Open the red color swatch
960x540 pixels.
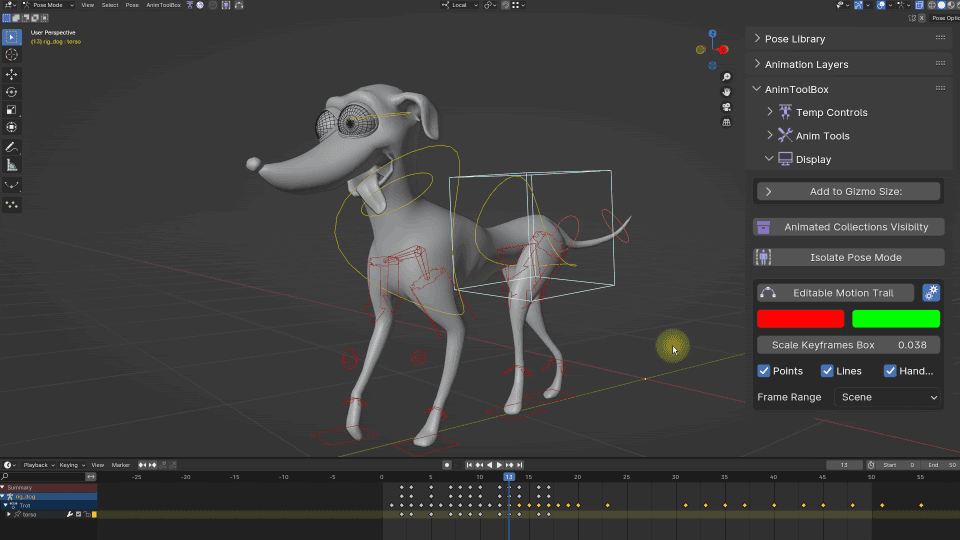[800, 319]
